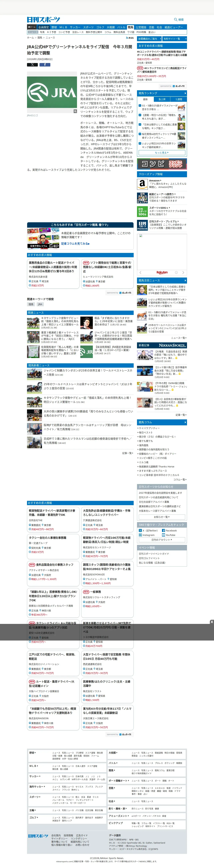The height and width of the screenshot is (868, 214).
Task: Open the YouTube SNS link
Action: (169, 535)
